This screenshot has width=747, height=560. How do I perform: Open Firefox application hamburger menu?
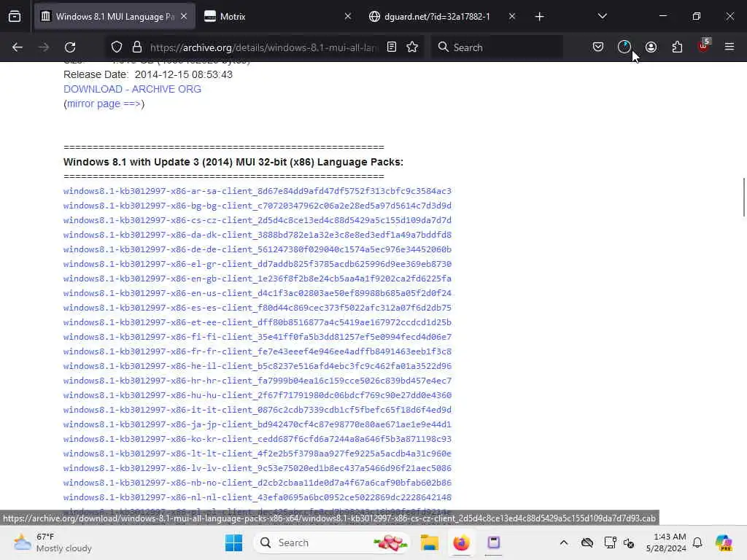[729, 47]
